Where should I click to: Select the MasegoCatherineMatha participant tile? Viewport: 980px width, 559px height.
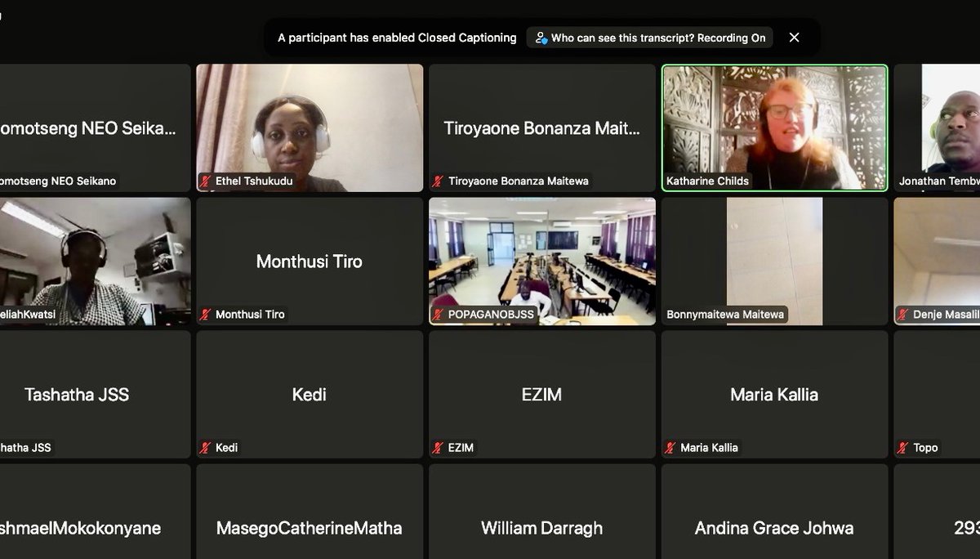[310, 512]
